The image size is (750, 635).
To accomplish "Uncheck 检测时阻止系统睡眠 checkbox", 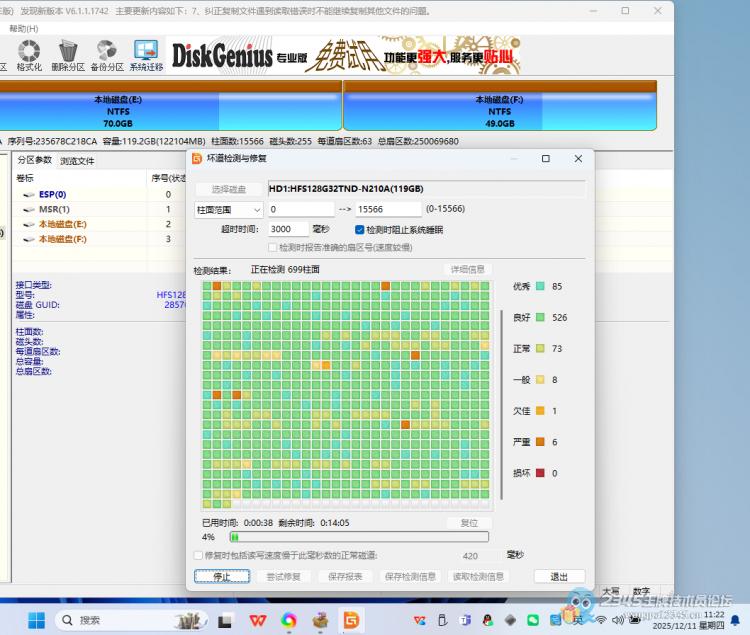I will point(360,229).
